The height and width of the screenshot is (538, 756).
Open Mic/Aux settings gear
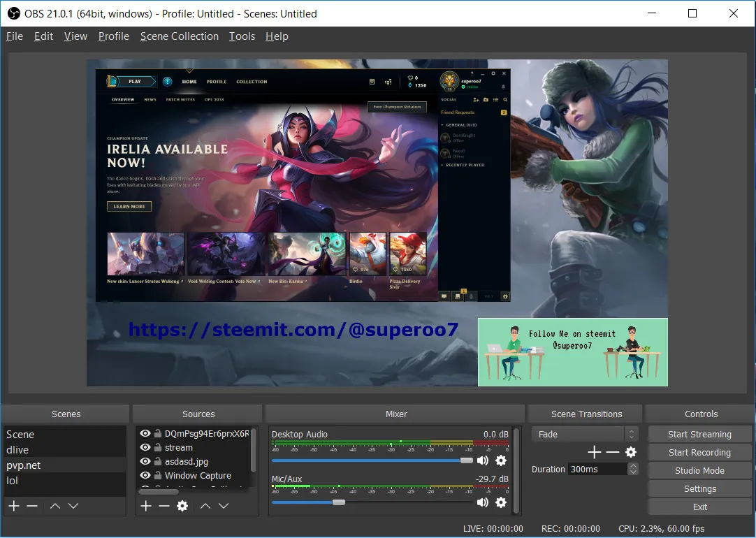(x=501, y=502)
